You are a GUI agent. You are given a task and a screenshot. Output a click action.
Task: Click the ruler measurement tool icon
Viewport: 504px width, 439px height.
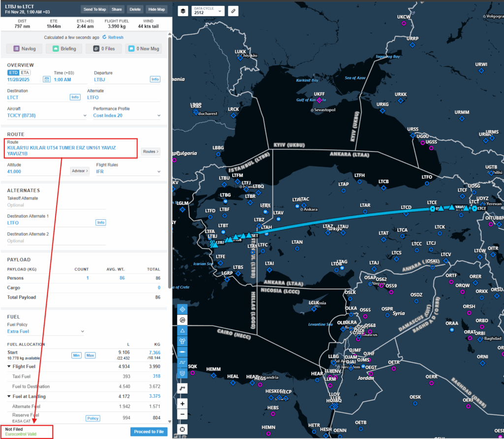[233, 10]
